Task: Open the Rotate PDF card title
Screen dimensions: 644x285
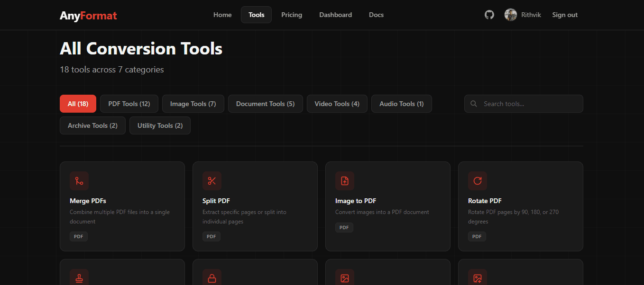Action: [485, 201]
